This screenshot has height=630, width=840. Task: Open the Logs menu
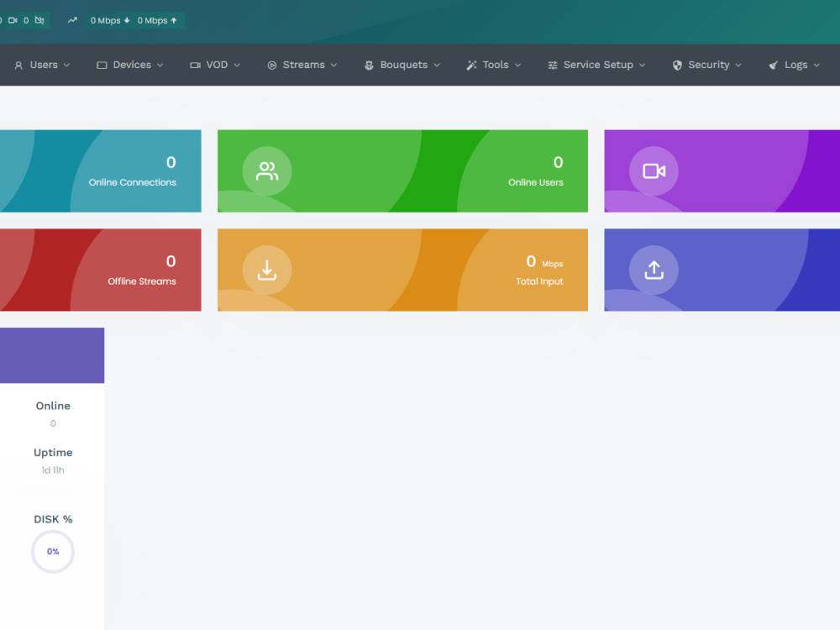pyautogui.click(x=793, y=65)
